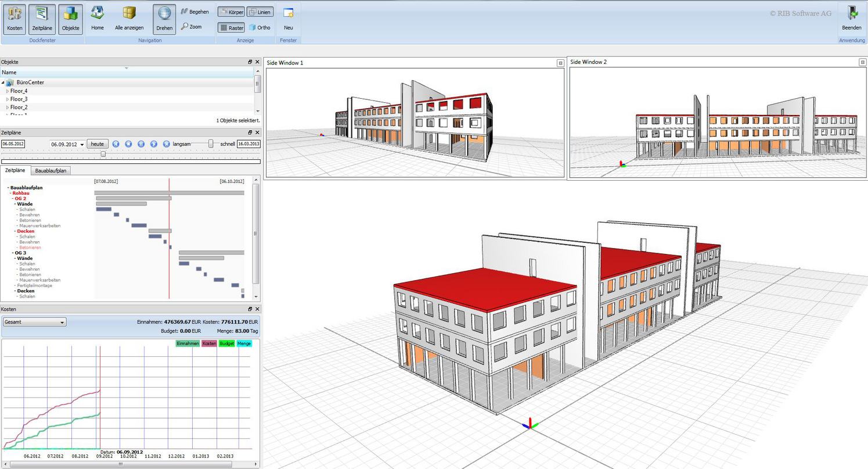Close Side Window 1
Viewport: 868px width, 469px height.
[x=560, y=63]
